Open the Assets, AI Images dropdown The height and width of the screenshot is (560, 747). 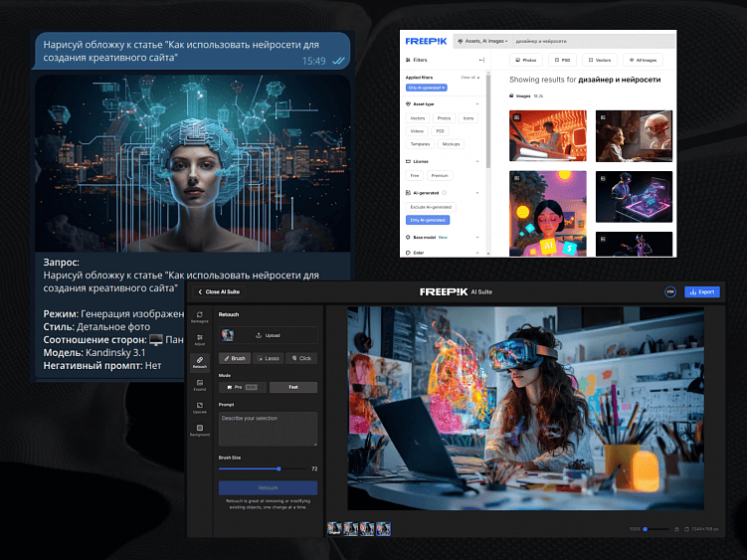click(483, 41)
